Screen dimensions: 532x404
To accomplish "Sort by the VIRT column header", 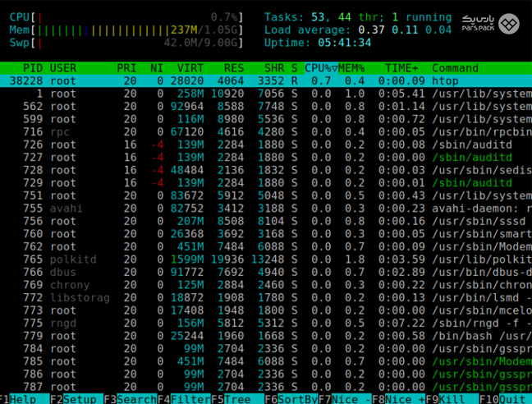I will [190, 68].
